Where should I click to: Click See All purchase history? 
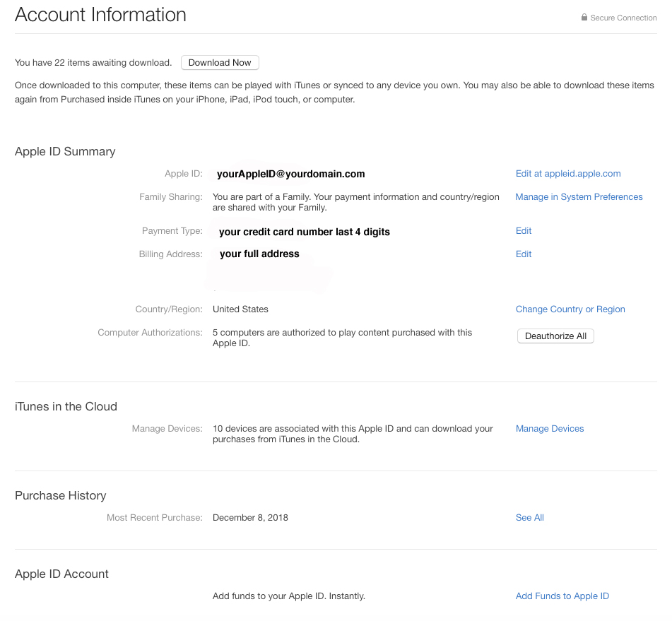(x=529, y=517)
